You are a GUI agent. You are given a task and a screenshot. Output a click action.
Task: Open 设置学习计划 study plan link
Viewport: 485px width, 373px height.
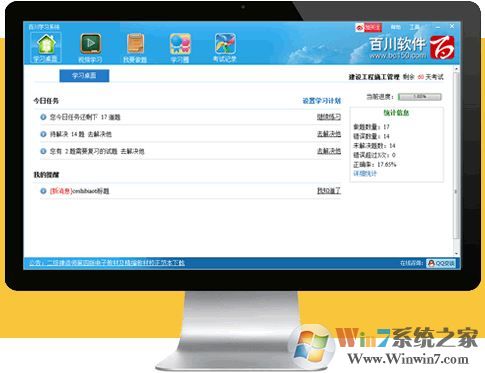[322, 101]
